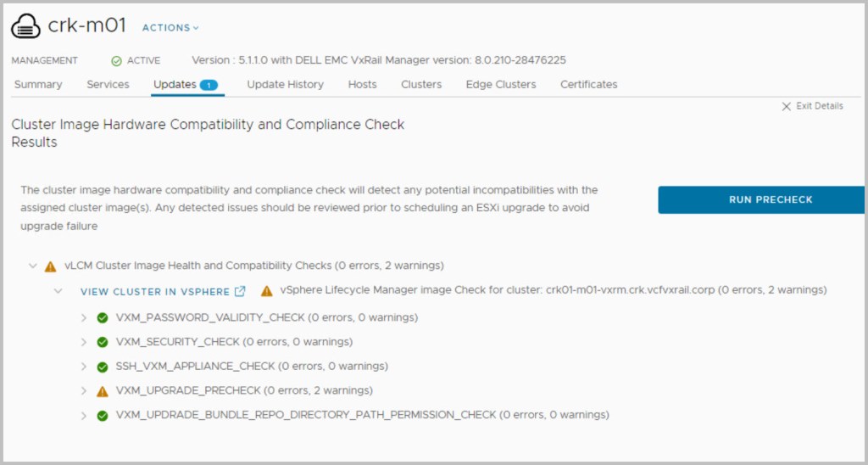The image size is (868, 465).
Task: Open the Certificates tab
Action: [x=588, y=85]
